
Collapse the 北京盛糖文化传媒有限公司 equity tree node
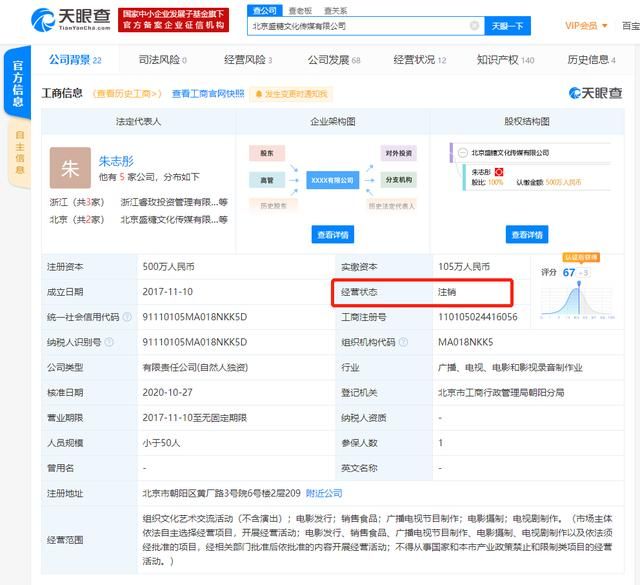click(462, 153)
